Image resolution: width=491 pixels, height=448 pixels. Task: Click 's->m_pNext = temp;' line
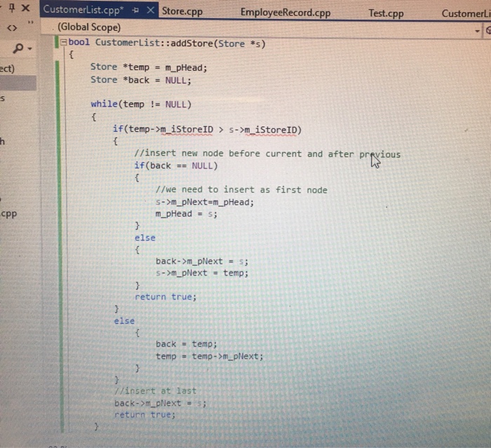[202, 273]
